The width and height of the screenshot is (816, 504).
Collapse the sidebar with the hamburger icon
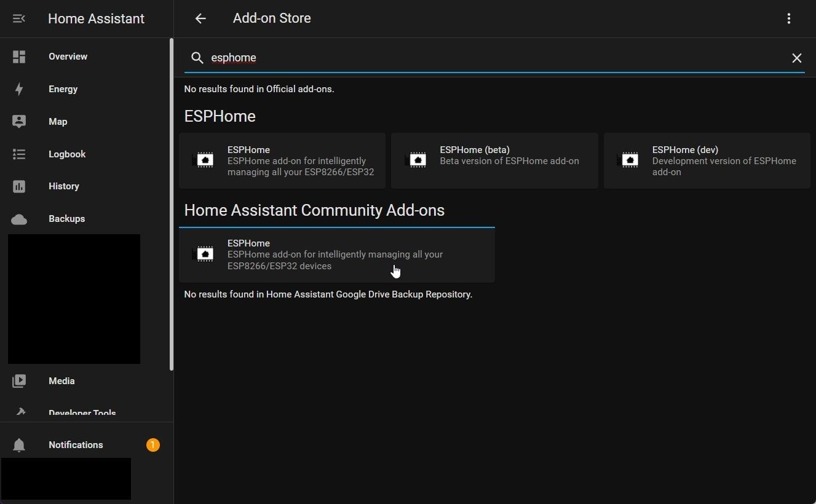click(19, 18)
